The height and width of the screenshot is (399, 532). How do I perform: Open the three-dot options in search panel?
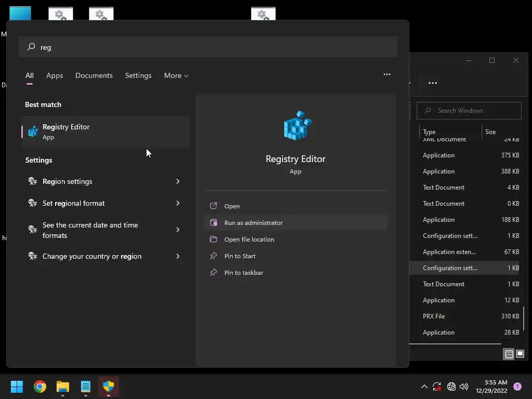(x=387, y=74)
